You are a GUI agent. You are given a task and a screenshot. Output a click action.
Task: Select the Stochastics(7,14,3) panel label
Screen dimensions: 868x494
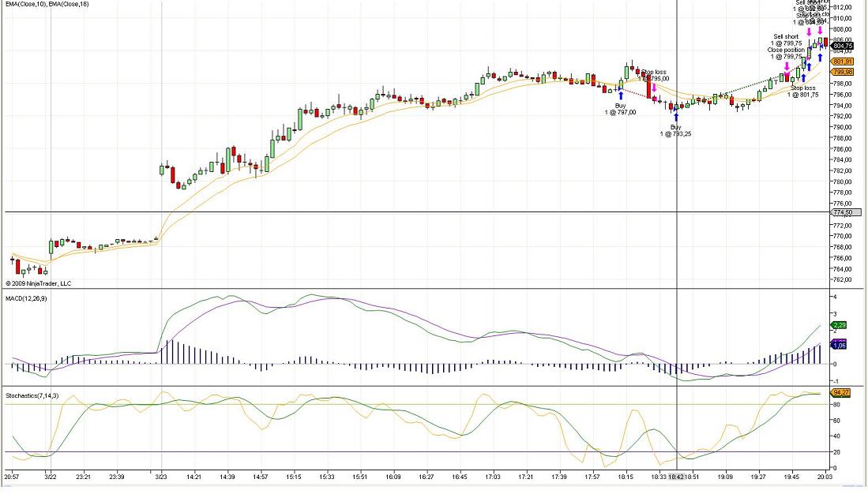tap(32, 395)
